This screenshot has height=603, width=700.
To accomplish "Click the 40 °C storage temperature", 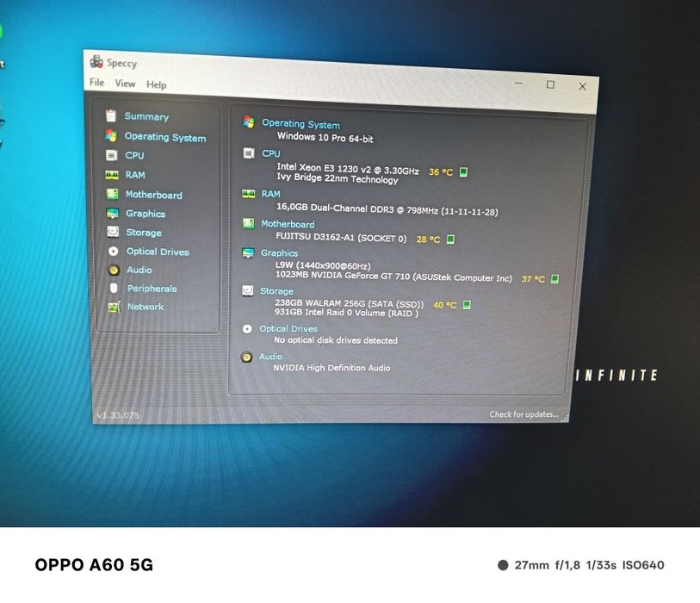I will [x=445, y=305].
